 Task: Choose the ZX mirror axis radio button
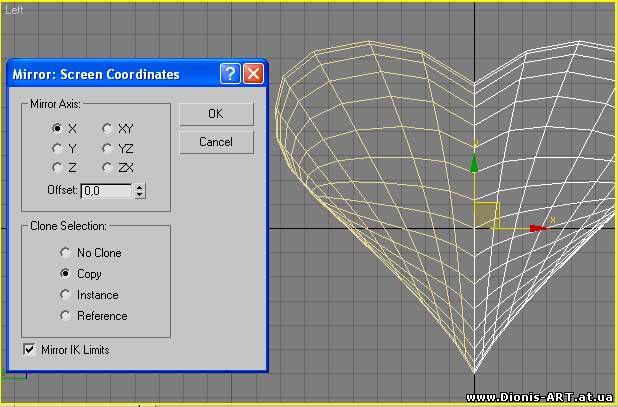107,168
